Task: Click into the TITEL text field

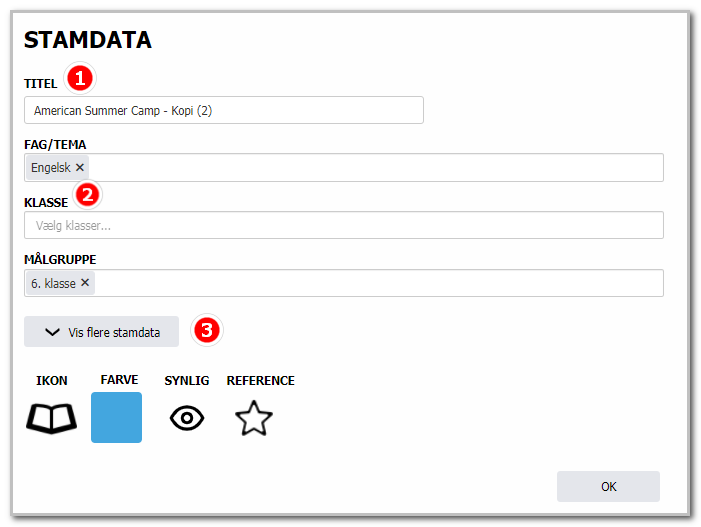Action: point(224,110)
